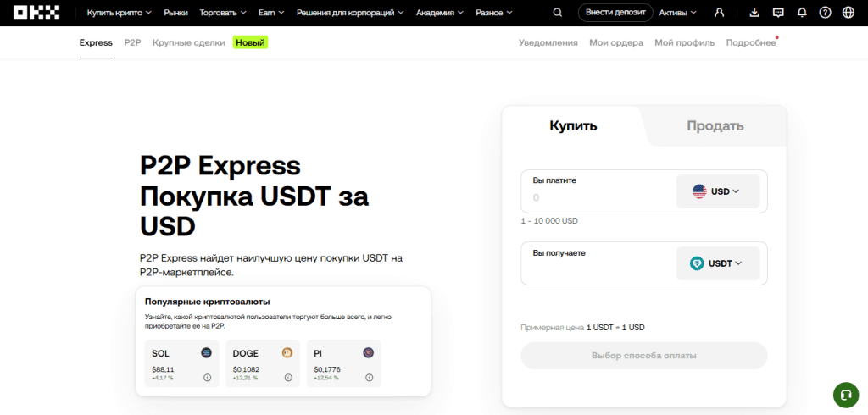Viewport: 868px width, 415px height.
Task: Click the Популярные криптовалюты heading
Action: 208,302
